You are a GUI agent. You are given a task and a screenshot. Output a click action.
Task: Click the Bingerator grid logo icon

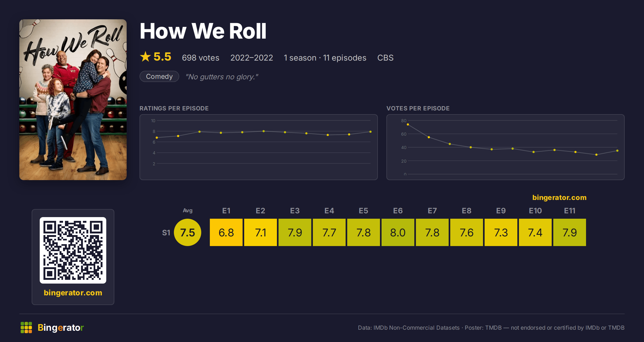[26, 328]
